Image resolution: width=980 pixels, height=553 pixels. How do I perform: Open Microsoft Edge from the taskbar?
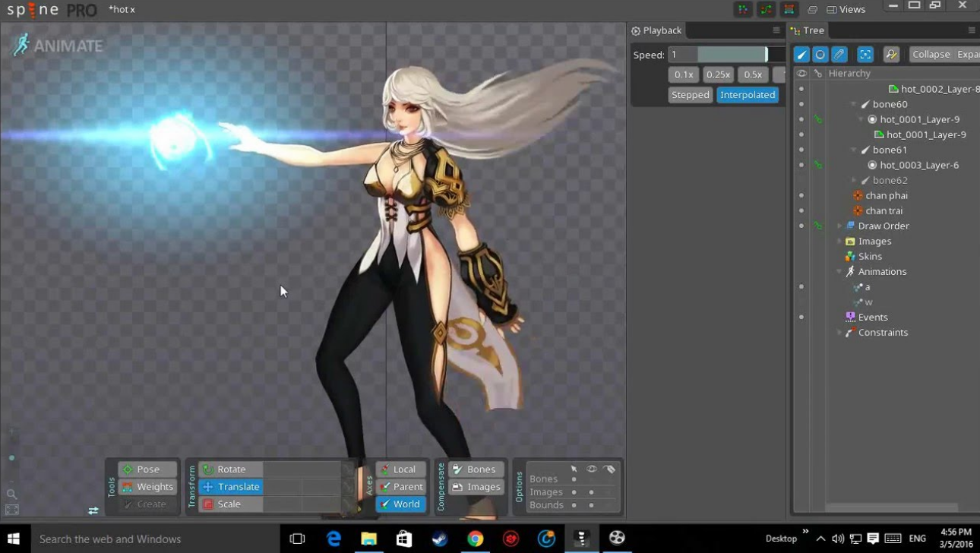click(x=334, y=539)
